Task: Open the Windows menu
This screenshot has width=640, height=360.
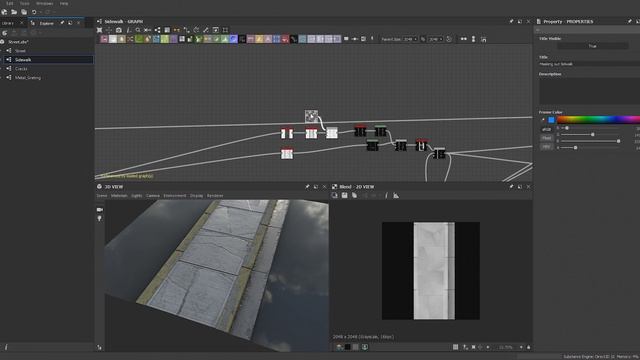Action: [x=44, y=3]
